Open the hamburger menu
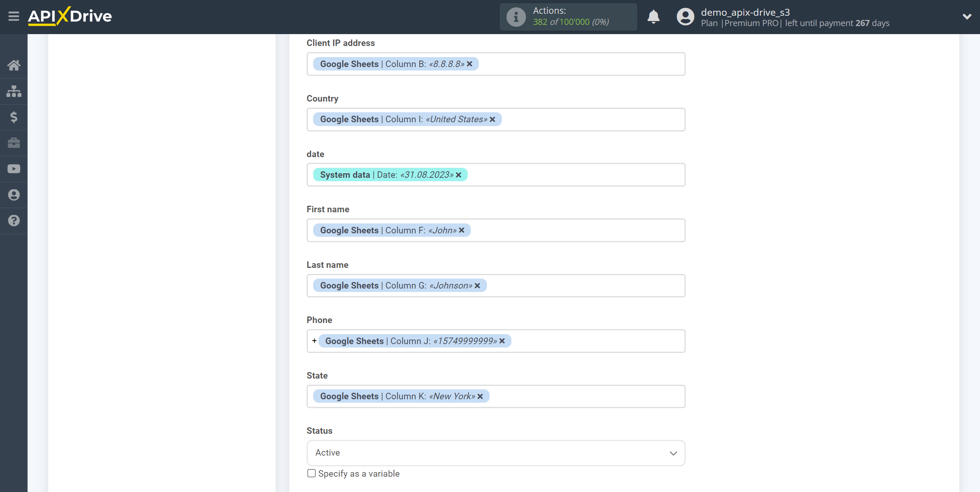The height and width of the screenshot is (492, 980). [x=14, y=16]
